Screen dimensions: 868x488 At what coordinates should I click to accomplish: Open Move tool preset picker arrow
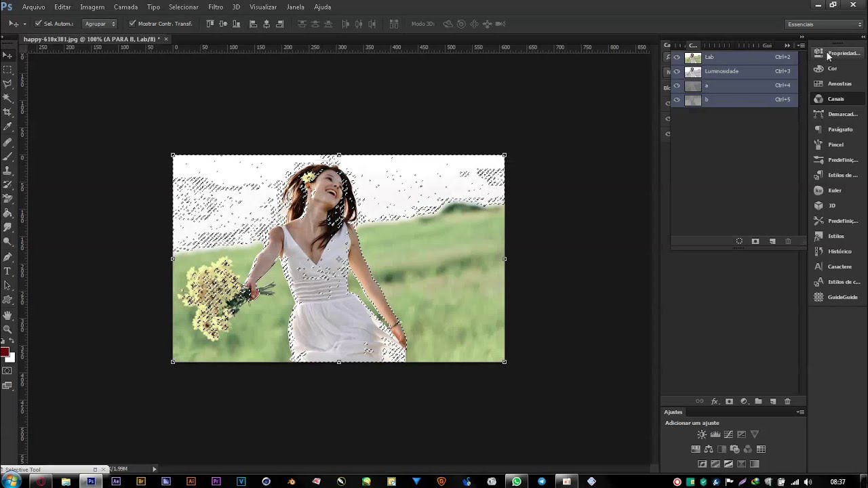tap(25, 24)
